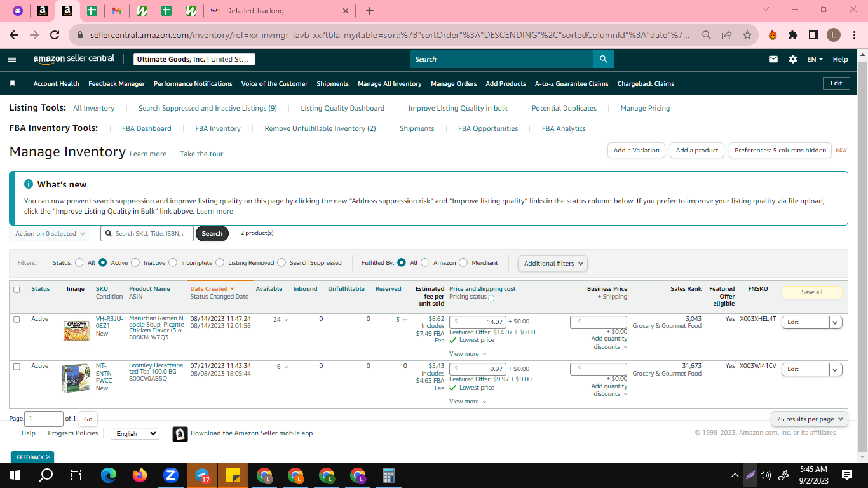
Task: Select the All status radio button
Action: [x=79, y=262]
